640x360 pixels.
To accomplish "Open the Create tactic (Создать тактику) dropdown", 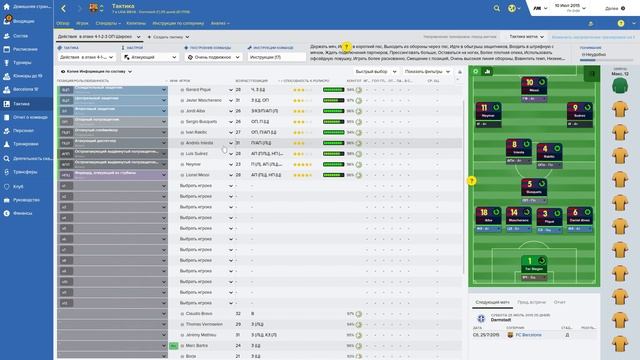I will (x=169, y=37).
